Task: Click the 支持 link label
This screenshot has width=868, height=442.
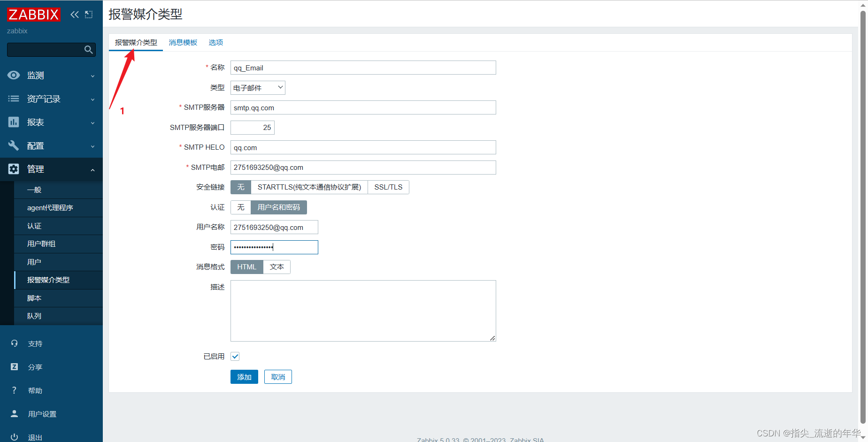Action: (x=35, y=343)
